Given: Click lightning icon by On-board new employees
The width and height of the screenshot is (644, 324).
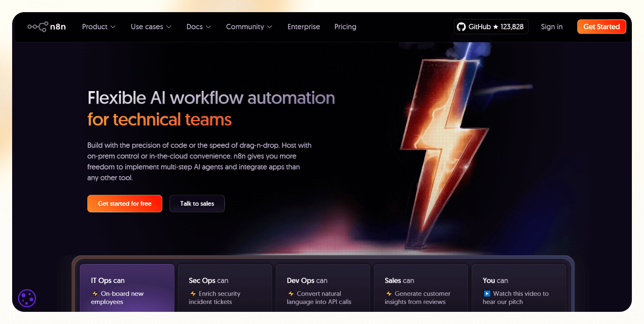Looking at the screenshot, I should (95, 294).
